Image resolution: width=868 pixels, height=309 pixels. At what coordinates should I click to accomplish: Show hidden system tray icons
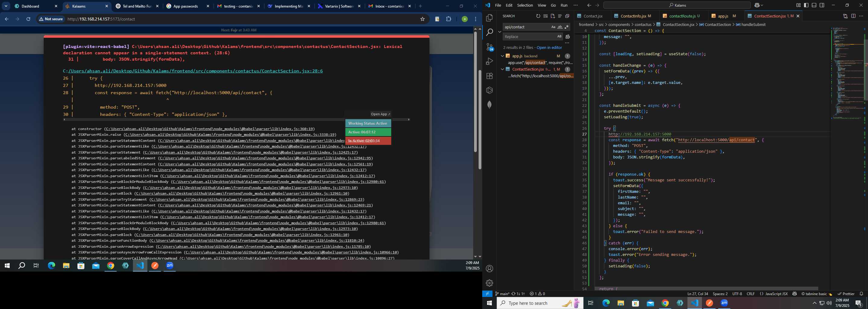pyautogui.click(x=814, y=303)
